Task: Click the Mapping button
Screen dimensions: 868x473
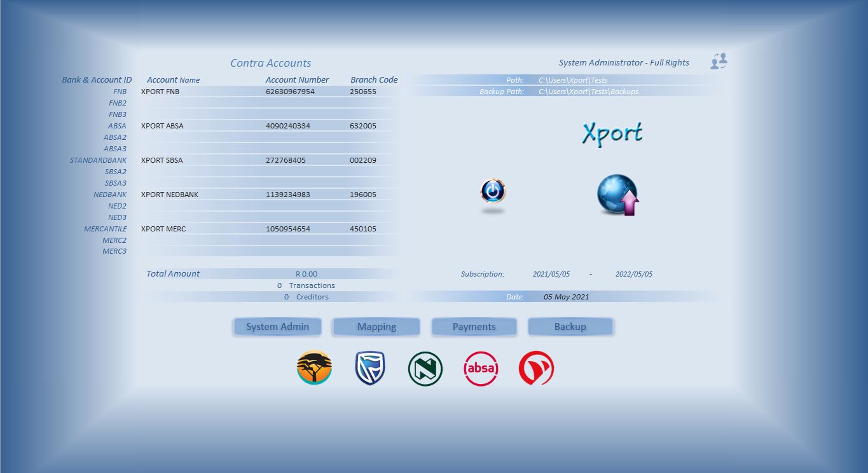Action: click(x=376, y=327)
